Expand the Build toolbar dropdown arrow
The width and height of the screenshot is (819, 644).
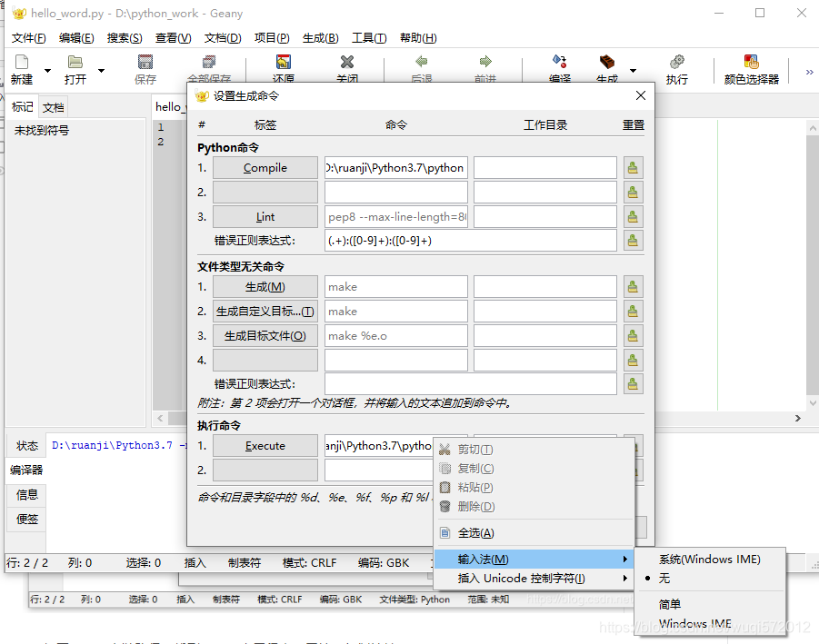tap(633, 71)
